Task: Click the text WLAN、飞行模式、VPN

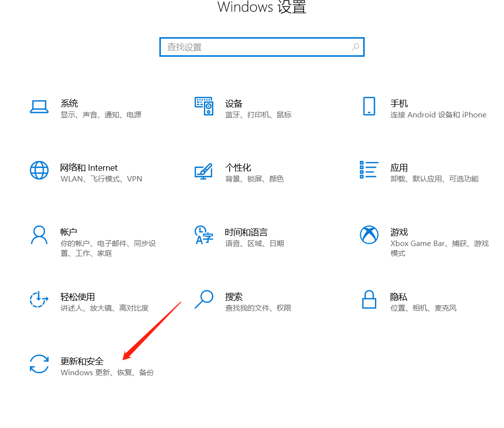Action: (x=101, y=179)
